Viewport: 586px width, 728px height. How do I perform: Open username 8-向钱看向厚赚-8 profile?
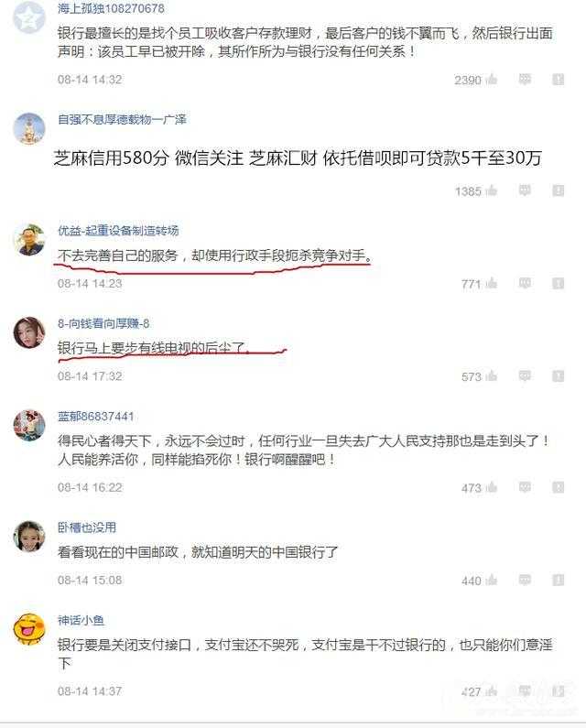(x=103, y=323)
